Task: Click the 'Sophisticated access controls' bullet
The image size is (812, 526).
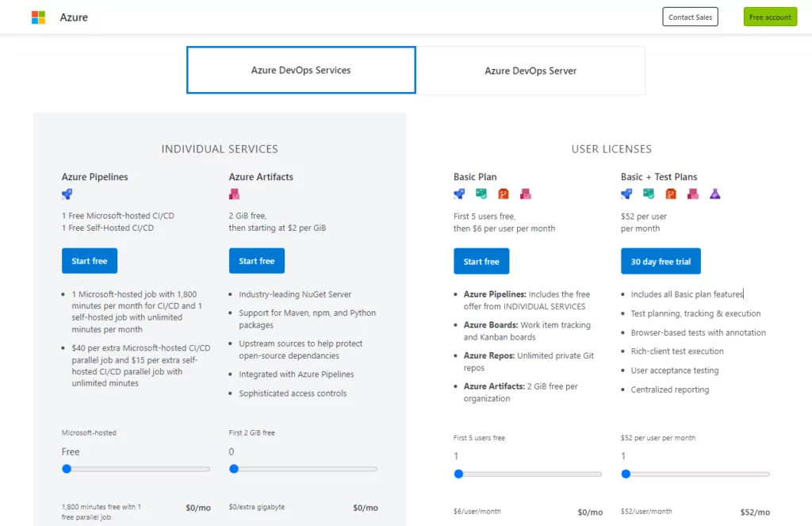Action: tap(293, 394)
